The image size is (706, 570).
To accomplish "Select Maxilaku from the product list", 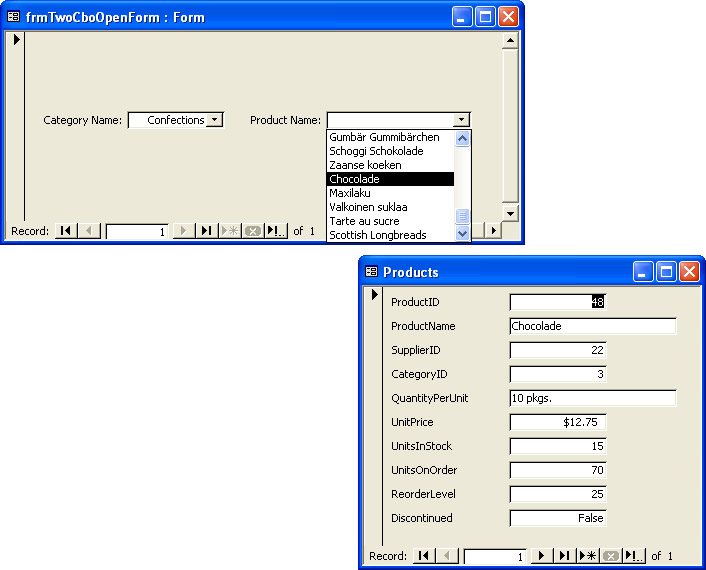I will click(x=350, y=193).
